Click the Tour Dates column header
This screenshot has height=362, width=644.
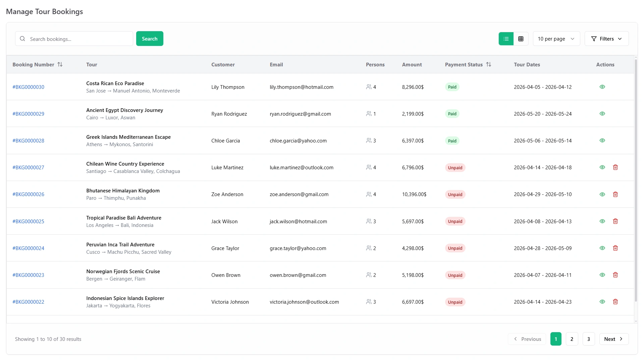pyautogui.click(x=527, y=64)
